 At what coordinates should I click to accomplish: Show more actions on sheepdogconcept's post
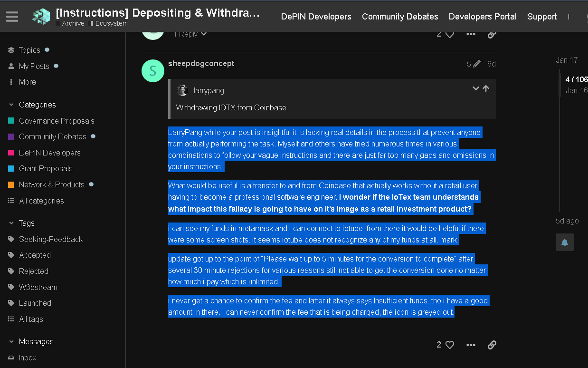point(471,345)
